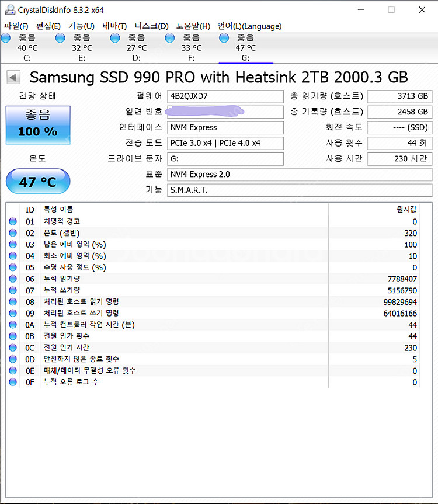Click the ID column header

(x=30, y=210)
